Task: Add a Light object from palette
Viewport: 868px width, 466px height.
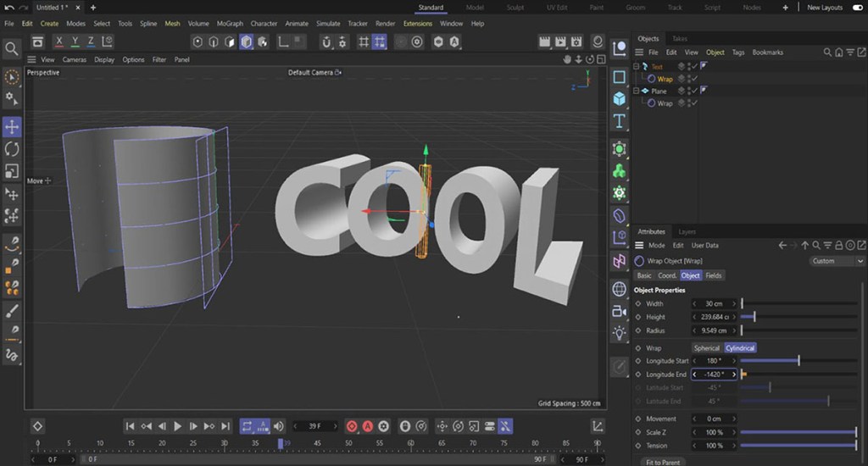Action: click(620, 333)
